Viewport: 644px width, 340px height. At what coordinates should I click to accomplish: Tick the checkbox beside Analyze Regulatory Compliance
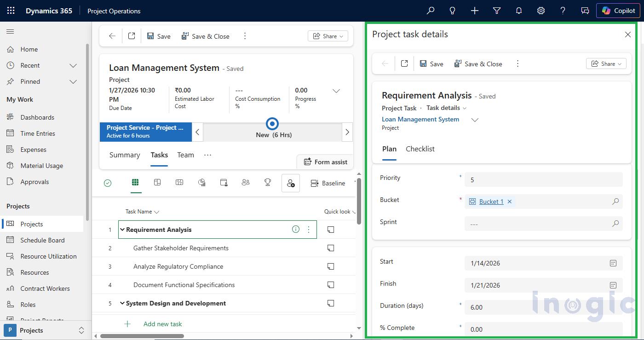pyautogui.click(x=331, y=266)
